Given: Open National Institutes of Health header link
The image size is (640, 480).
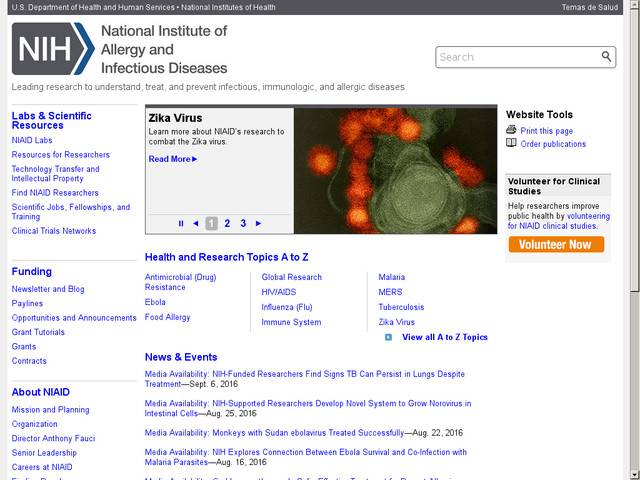Looking at the screenshot, I should (228, 7).
